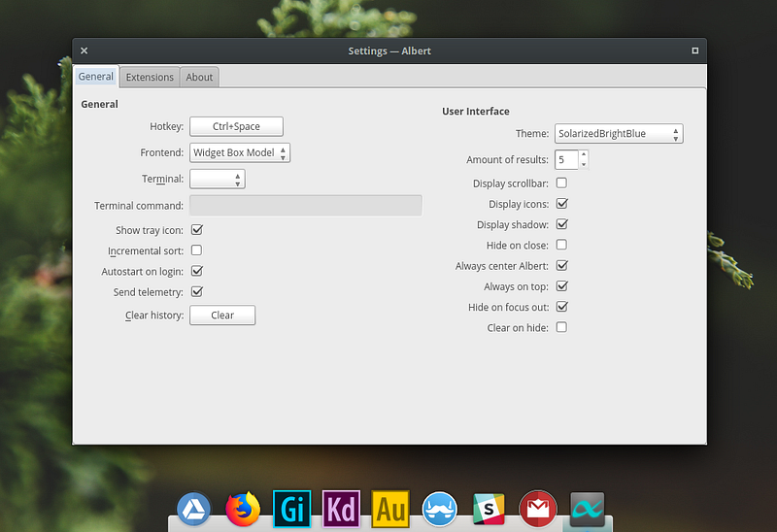777x532 pixels.
Task: Enable Hide on close checkbox
Action: [x=561, y=245]
